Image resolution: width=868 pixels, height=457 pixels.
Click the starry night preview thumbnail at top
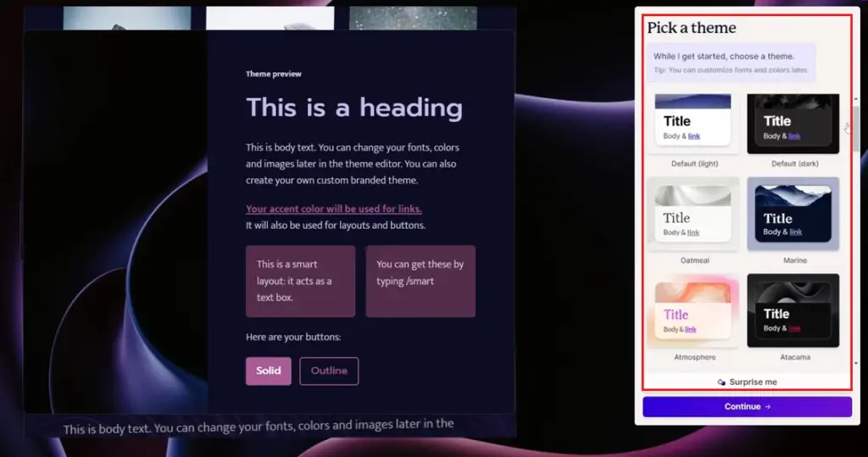click(413, 19)
